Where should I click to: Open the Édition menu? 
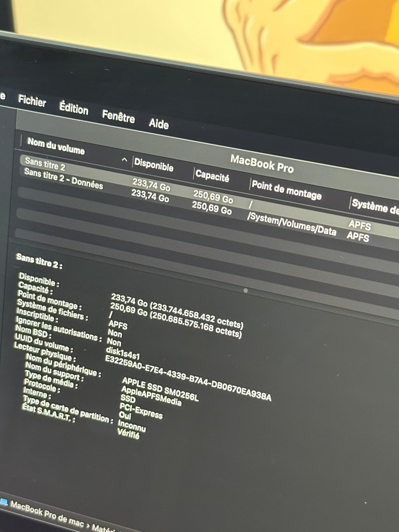[x=74, y=108]
